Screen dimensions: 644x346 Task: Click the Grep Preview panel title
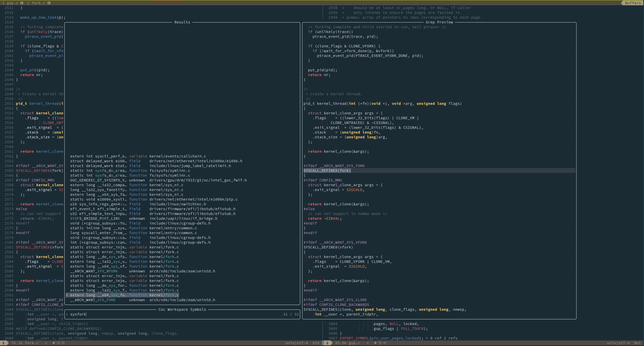click(x=439, y=22)
